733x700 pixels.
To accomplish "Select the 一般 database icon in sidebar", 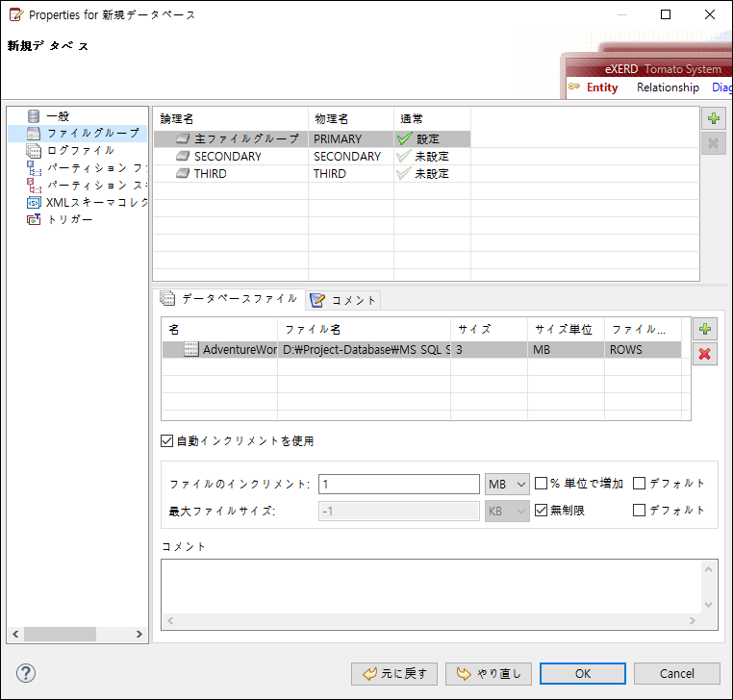I will (34, 116).
